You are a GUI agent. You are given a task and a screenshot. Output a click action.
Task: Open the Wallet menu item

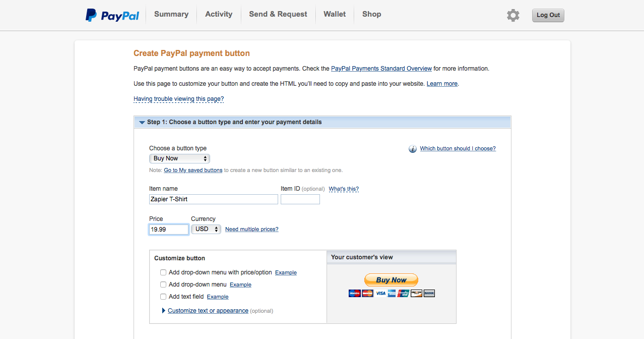(335, 14)
